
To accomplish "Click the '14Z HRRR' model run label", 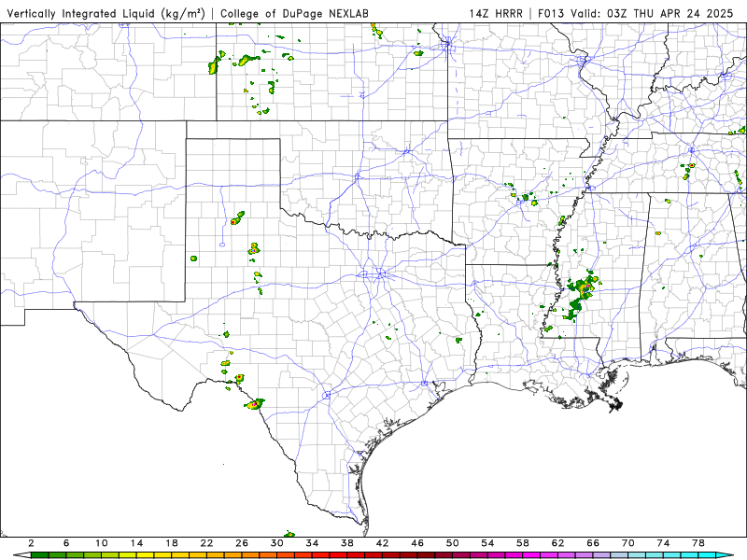I will (496, 13).
